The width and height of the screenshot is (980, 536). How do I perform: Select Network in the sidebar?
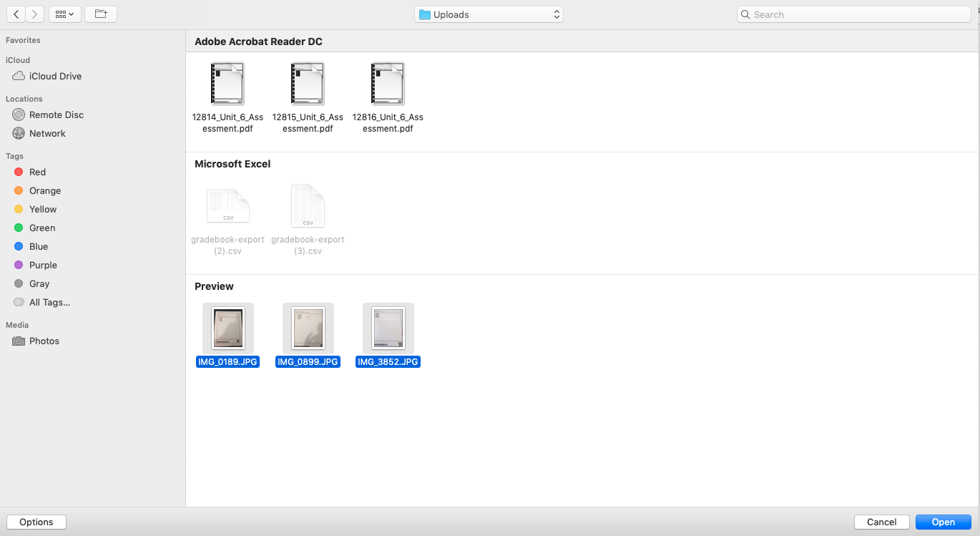[47, 134]
